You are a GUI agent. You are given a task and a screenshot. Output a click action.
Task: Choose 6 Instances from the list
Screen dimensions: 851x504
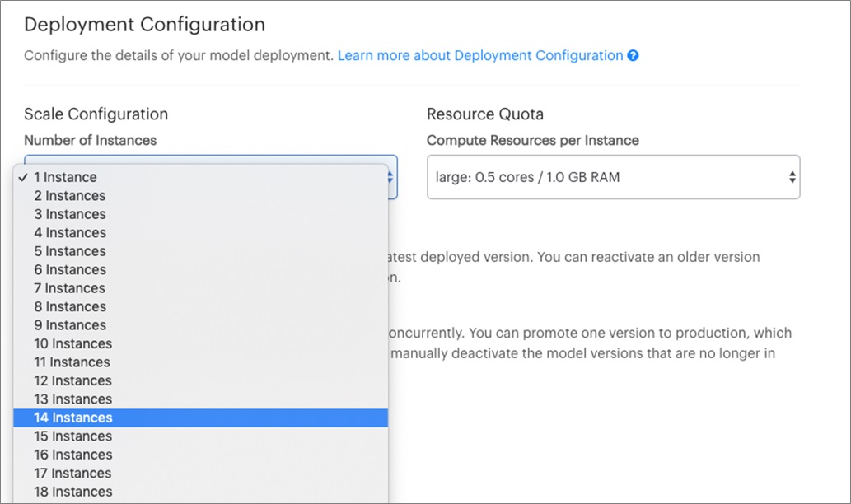pyautogui.click(x=201, y=269)
